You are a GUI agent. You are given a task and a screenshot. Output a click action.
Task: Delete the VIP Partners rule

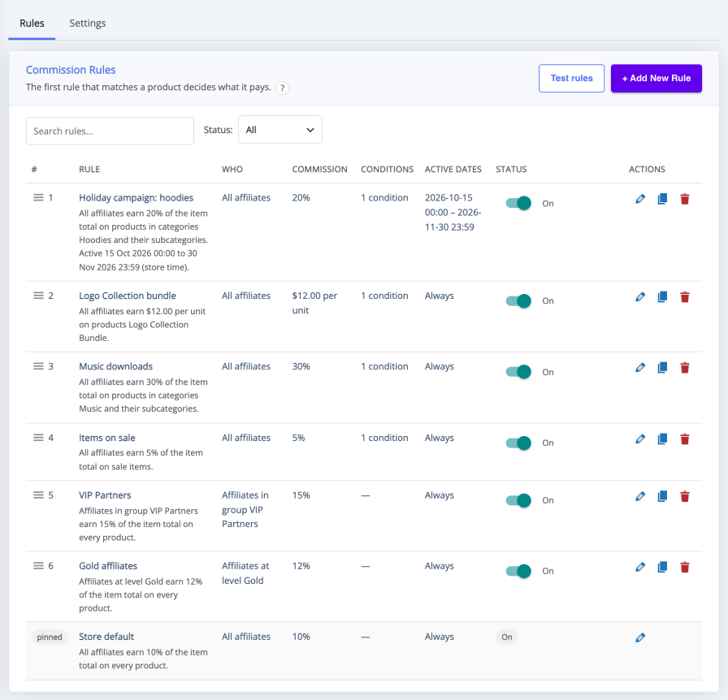tap(685, 496)
